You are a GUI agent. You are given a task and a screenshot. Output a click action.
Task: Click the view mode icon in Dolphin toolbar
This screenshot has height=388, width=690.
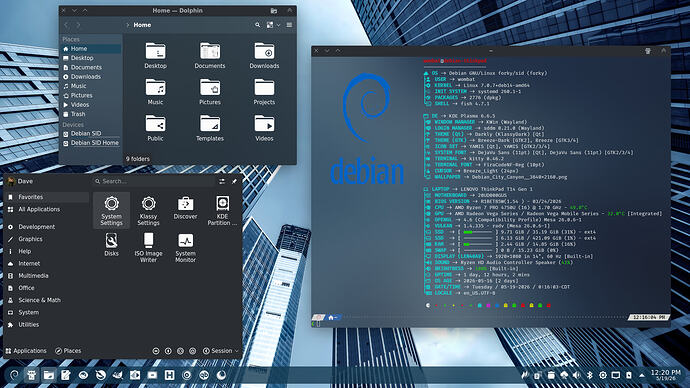[270, 25]
